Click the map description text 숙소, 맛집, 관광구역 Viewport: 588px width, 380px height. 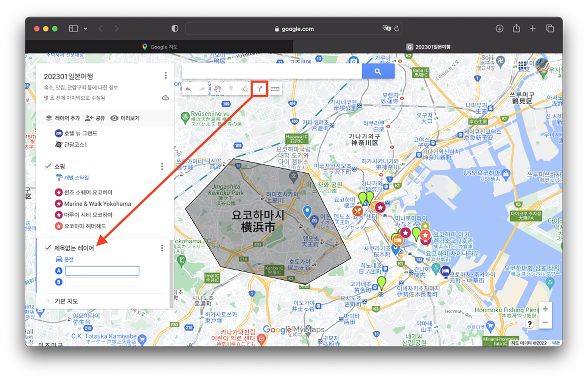point(81,88)
